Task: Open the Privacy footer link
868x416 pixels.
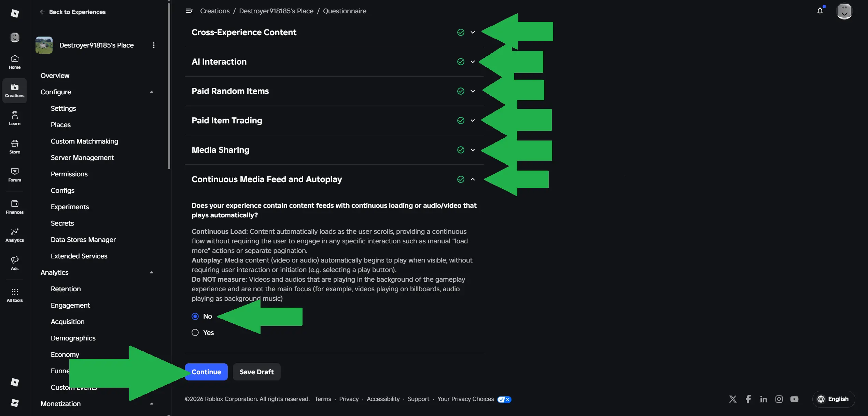Action: [349, 399]
